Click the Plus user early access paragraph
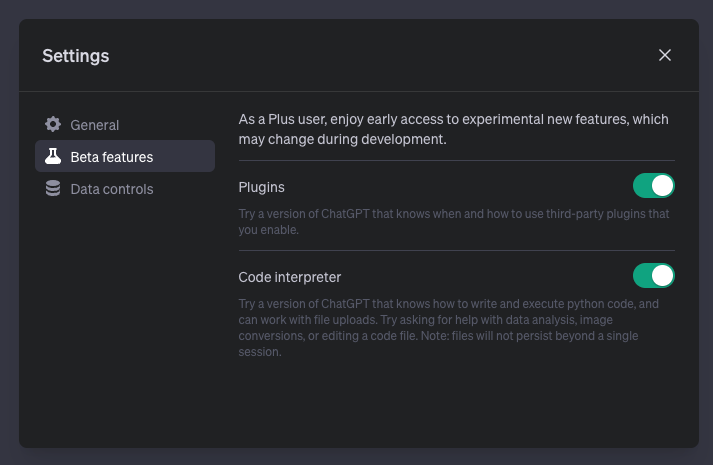The width and height of the screenshot is (713, 465). click(x=453, y=129)
